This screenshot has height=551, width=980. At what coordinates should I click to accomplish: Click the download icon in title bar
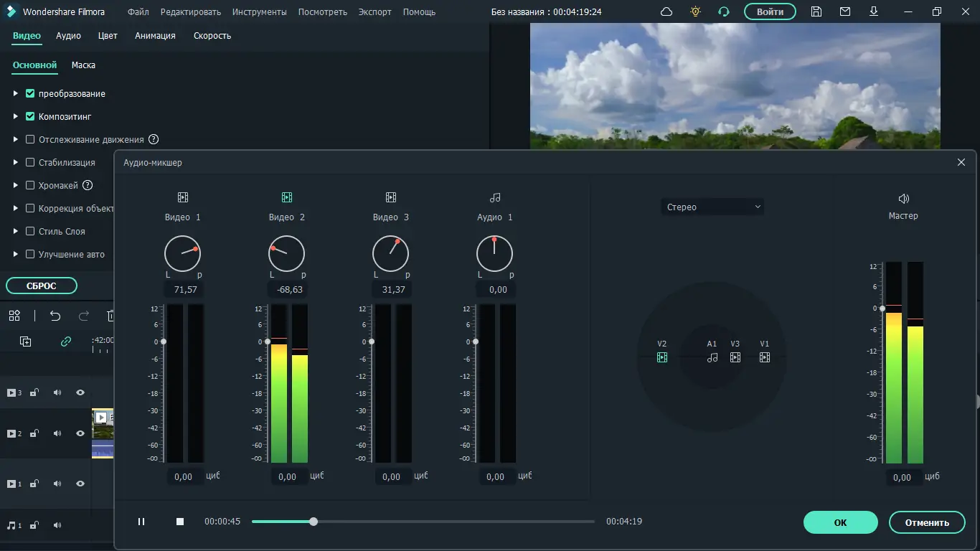pyautogui.click(x=874, y=11)
